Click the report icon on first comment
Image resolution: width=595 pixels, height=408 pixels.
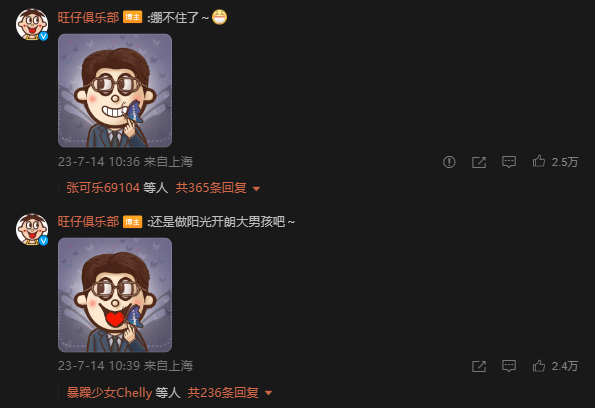pyautogui.click(x=449, y=162)
